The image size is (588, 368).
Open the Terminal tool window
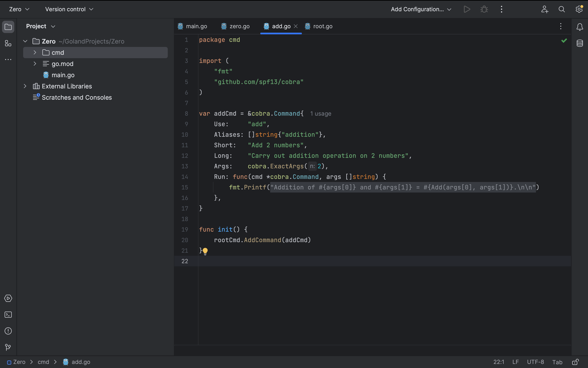pyautogui.click(x=8, y=314)
